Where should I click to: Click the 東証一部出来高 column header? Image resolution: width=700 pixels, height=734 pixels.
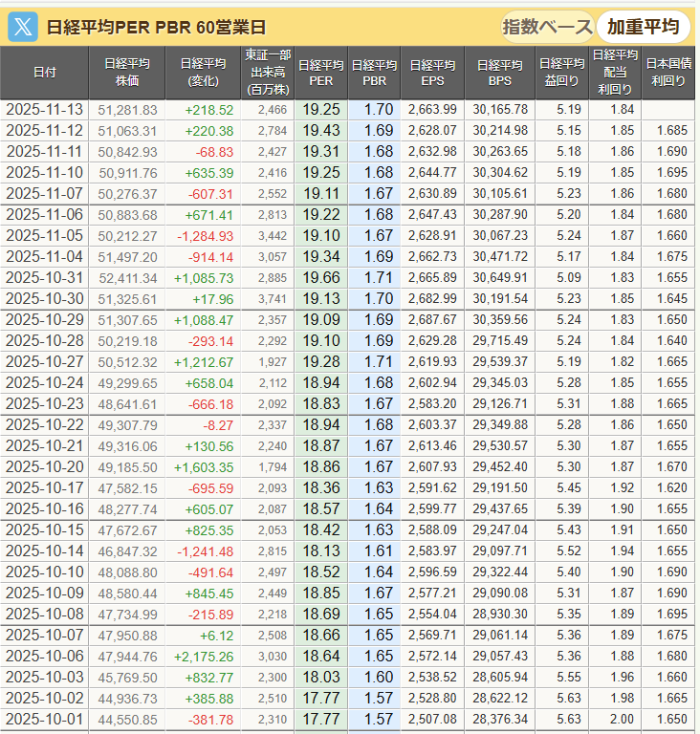point(266,73)
